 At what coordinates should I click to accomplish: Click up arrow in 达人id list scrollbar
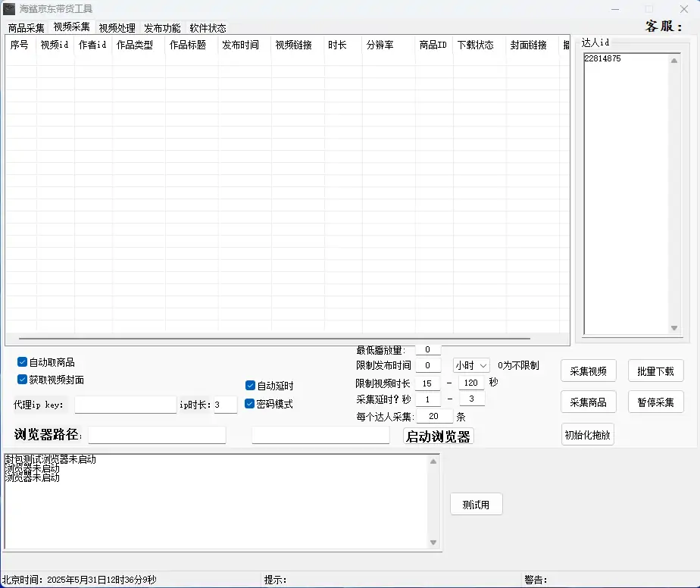coord(674,61)
